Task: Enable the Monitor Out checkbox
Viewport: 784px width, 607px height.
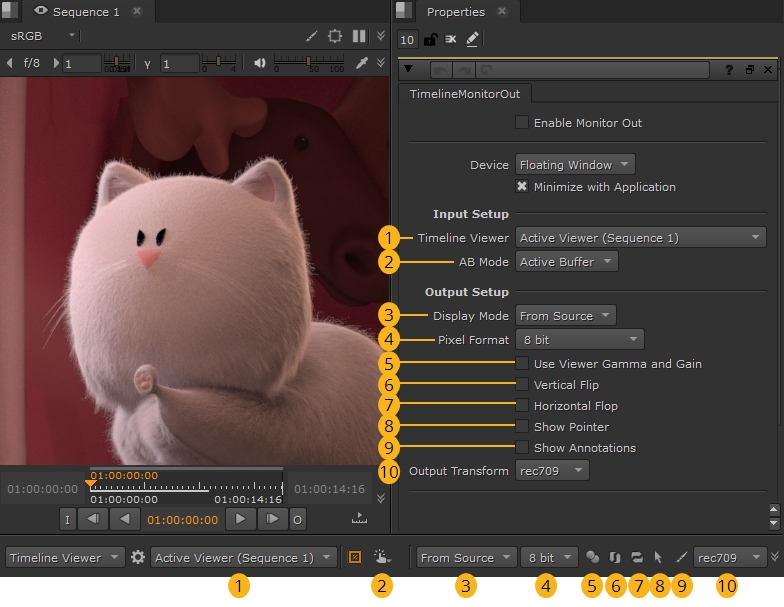Action: (522, 123)
